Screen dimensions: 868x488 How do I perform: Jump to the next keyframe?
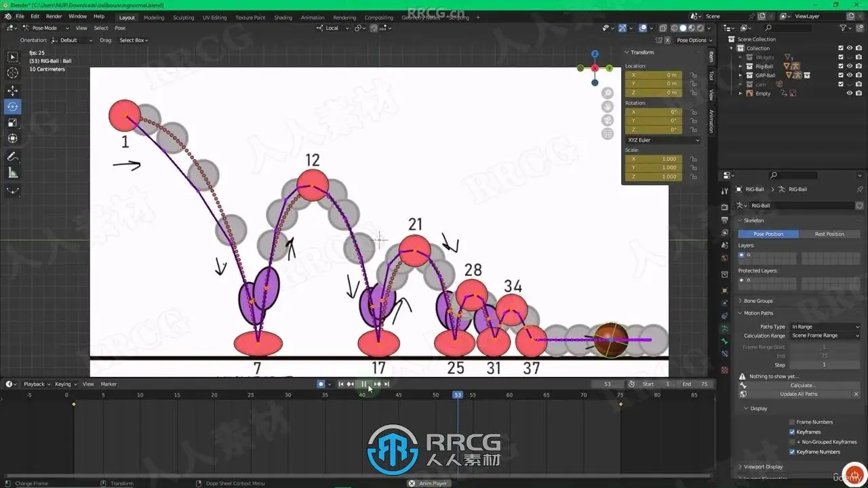(x=377, y=384)
